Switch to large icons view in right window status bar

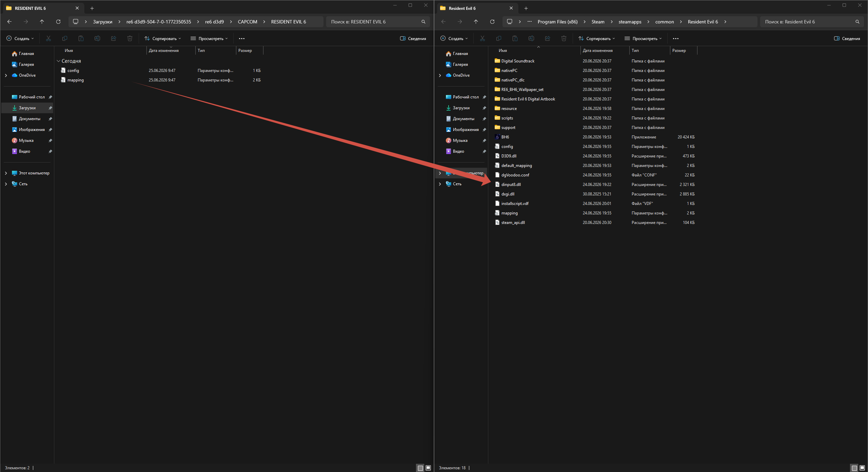[x=862, y=468]
